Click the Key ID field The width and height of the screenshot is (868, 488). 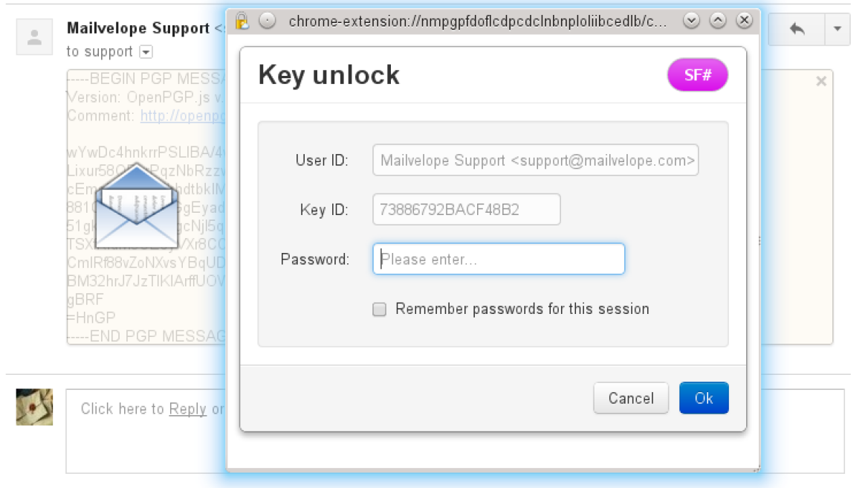[466, 210]
